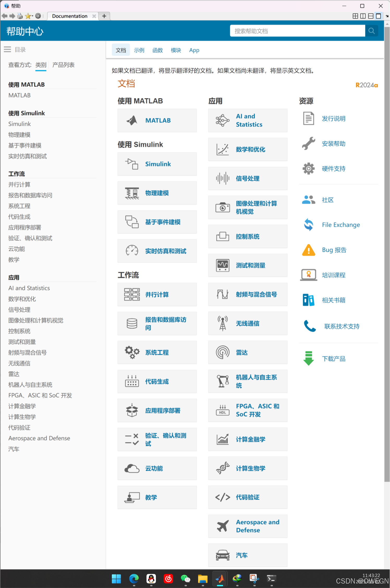
Task: Click the 无线通信 antenna icon
Action: coord(223,323)
